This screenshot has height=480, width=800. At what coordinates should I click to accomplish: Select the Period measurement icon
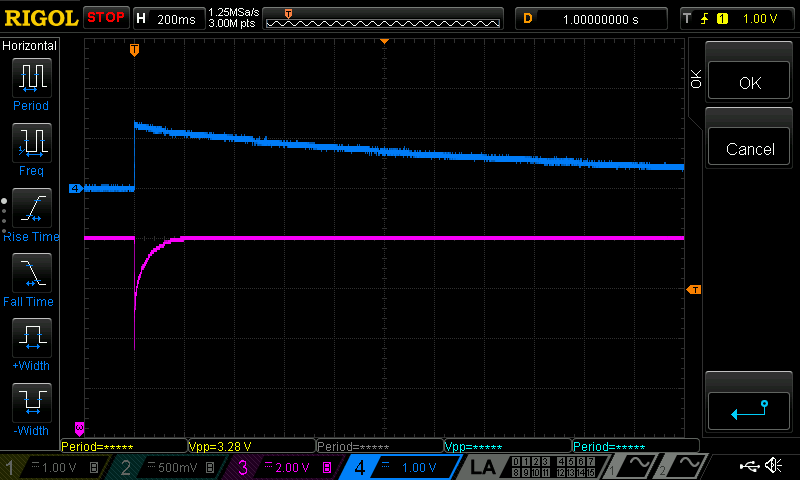(32, 78)
